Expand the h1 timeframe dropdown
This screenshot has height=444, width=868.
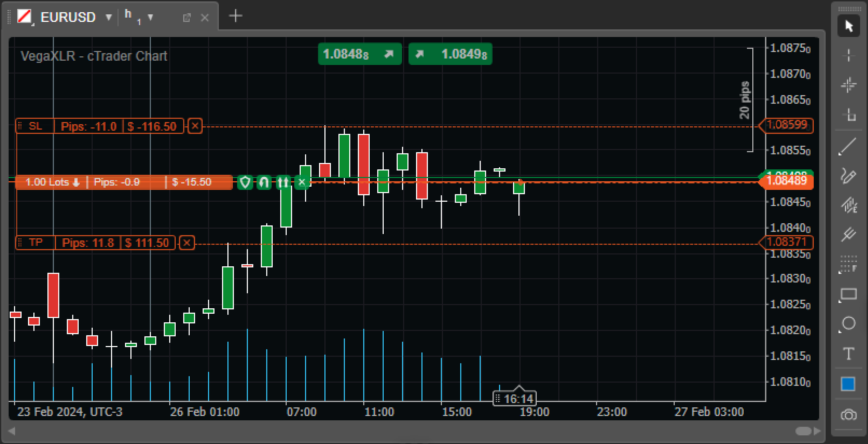[x=151, y=17]
